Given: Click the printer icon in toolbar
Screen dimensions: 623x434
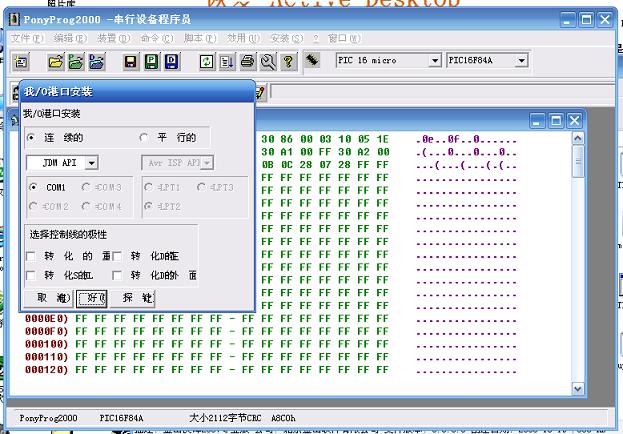Looking at the screenshot, I should 248,62.
